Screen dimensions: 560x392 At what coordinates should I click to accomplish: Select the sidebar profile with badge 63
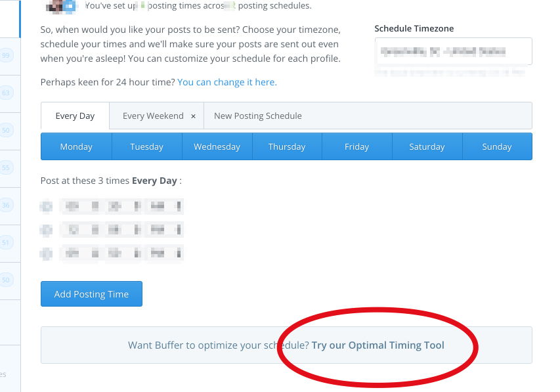(x=6, y=93)
